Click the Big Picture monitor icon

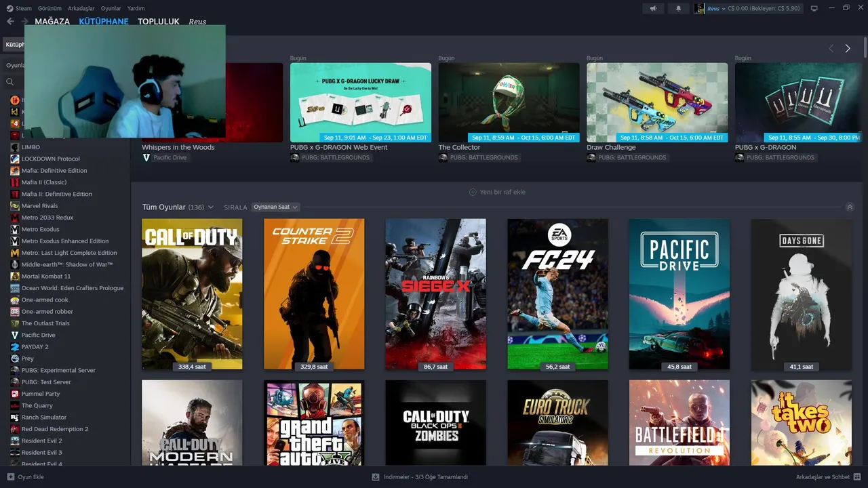click(814, 9)
